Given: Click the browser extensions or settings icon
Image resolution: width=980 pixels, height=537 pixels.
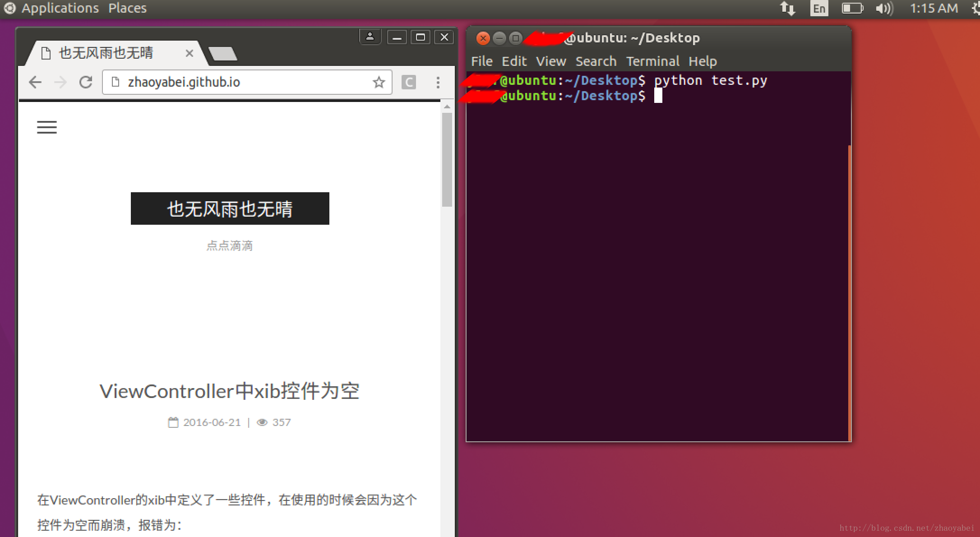Looking at the screenshot, I should pos(438,81).
